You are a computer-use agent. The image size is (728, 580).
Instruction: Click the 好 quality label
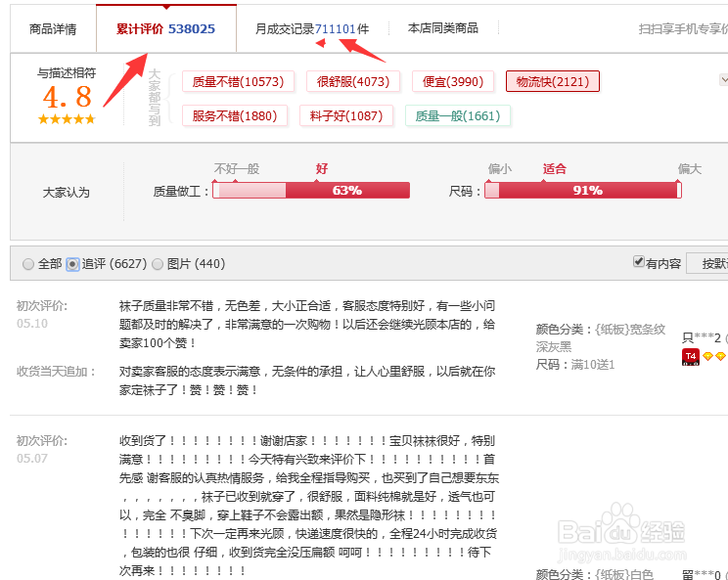click(x=322, y=168)
